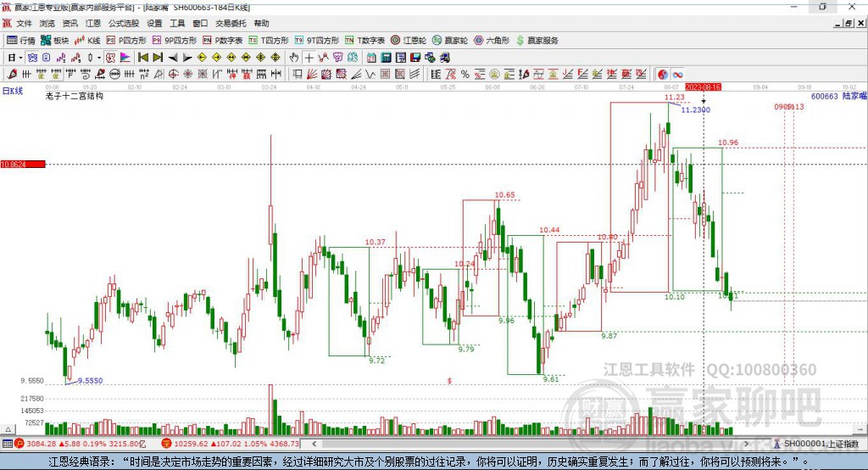Open 赢家服务 with dollar icon
The height and width of the screenshot is (470, 868).
pos(537,41)
